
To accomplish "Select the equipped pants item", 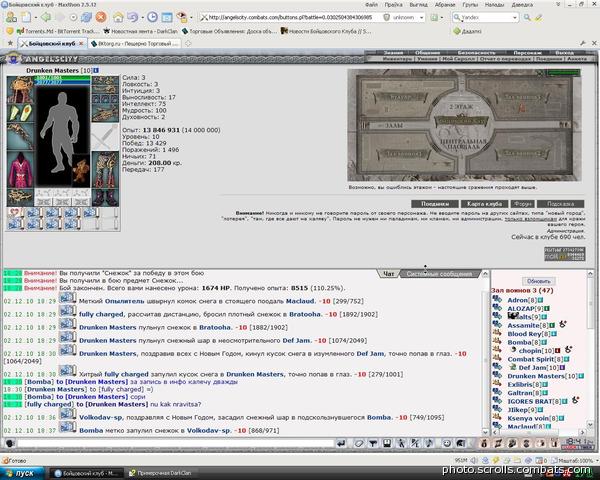I will [105, 170].
